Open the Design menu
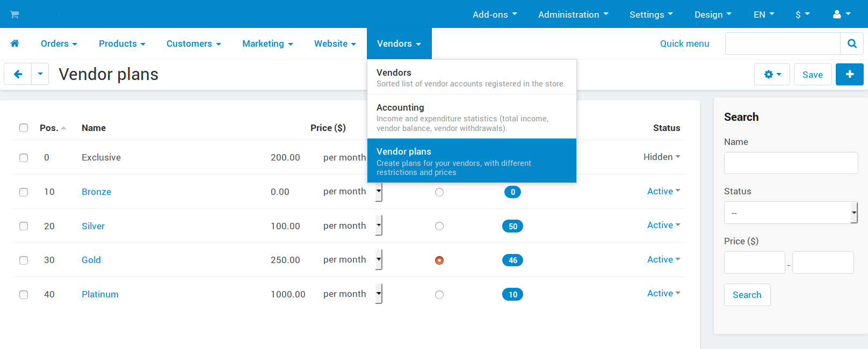The width and height of the screenshot is (868, 349). pyautogui.click(x=713, y=14)
